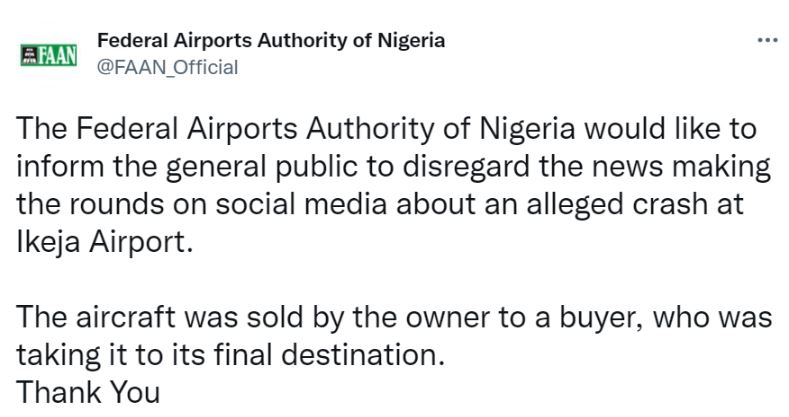This screenshot has height=417, width=789.
Task: Click the green FAAN lettering in the avatar
Action: [57, 54]
